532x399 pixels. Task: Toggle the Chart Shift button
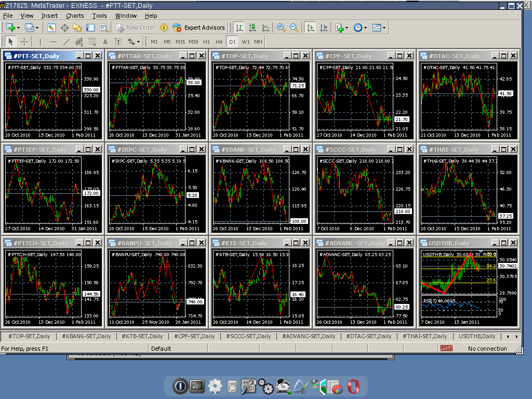pos(323,28)
